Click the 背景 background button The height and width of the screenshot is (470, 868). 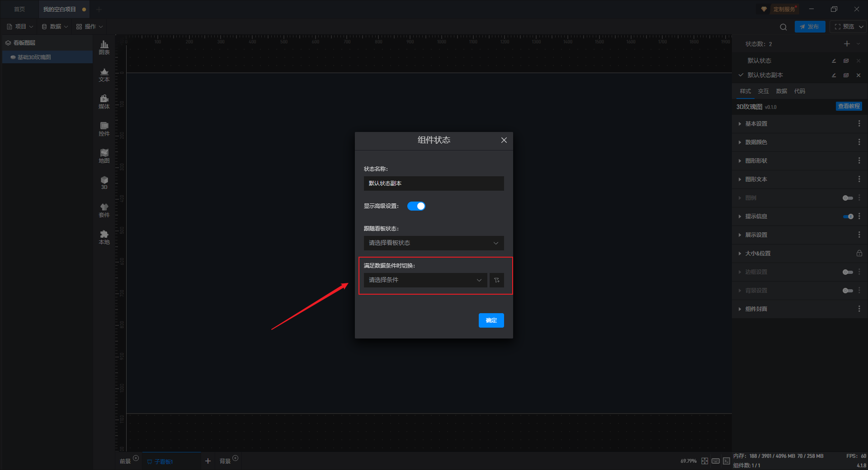click(225, 461)
